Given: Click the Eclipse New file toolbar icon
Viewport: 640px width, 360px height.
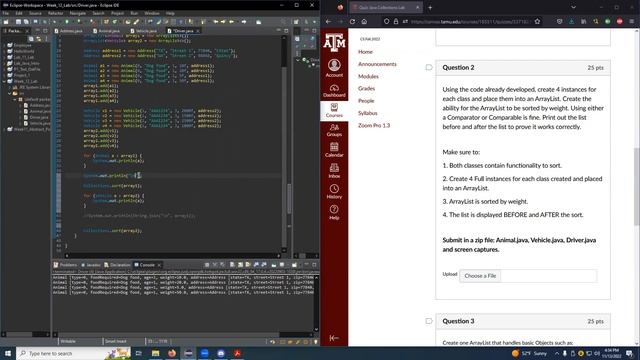Looking at the screenshot, I should (6, 22).
